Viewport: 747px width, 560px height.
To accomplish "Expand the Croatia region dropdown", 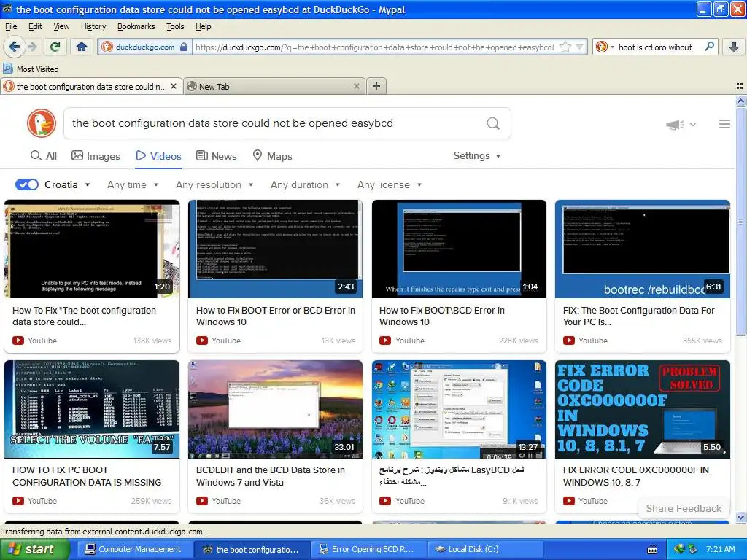I will (x=88, y=184).
